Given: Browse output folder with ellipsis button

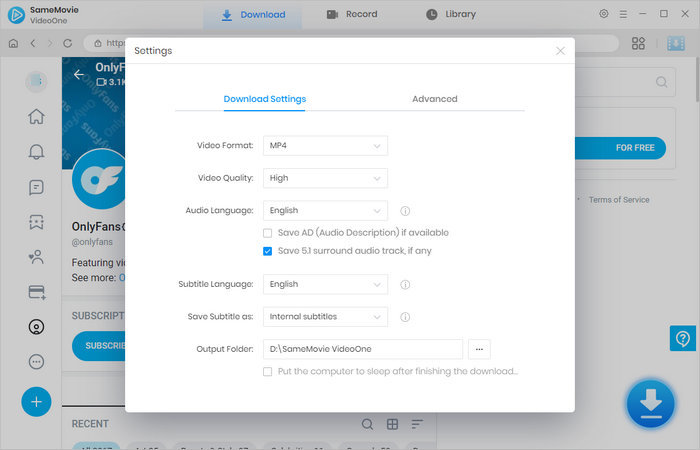Looking at the screenshot, I should click(479, 349).
